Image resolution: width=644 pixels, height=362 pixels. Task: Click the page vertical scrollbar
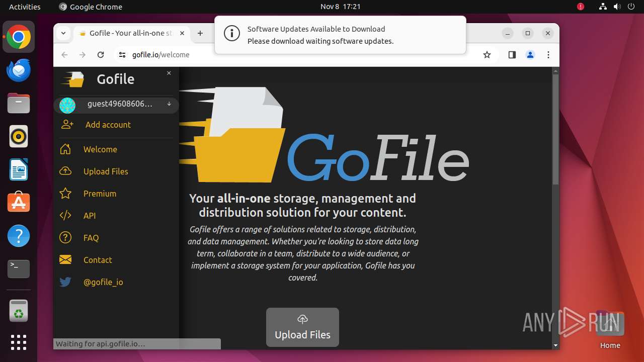555,129
